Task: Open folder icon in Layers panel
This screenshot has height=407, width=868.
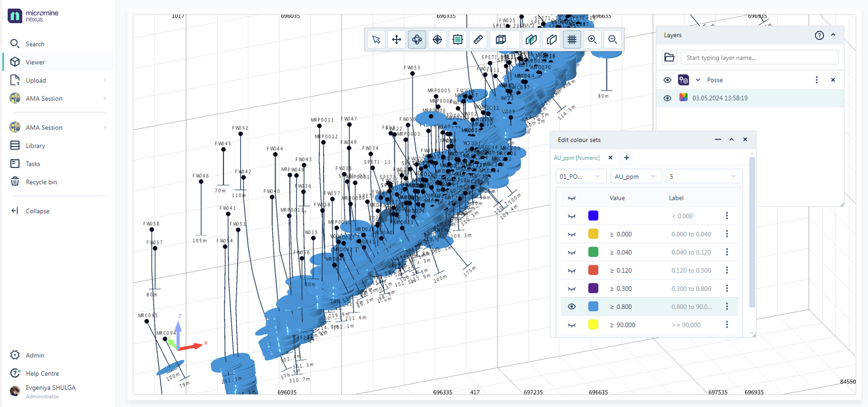Action: [669, 57]
